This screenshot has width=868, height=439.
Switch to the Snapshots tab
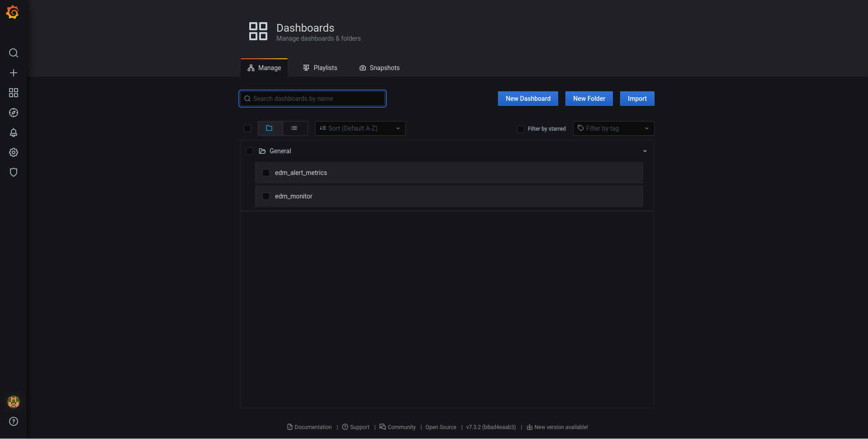pyautogui.click(x=379, y=68)
